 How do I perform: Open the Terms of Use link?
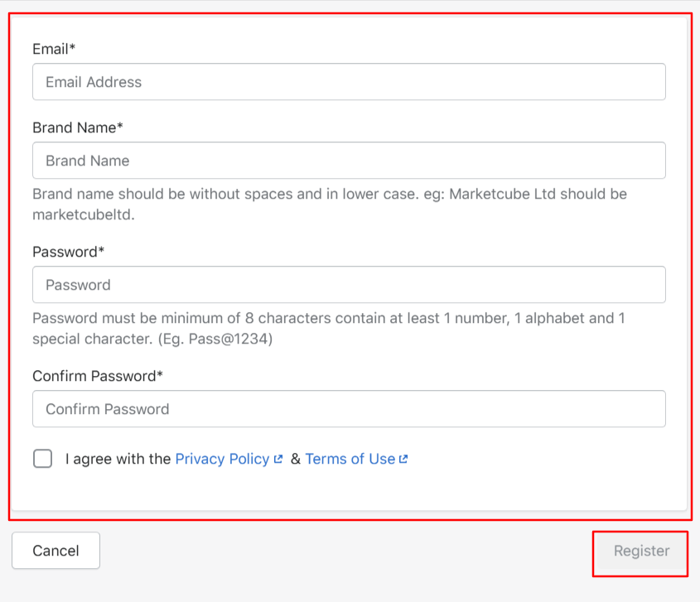pyautogui.click(x=350, y=459)
